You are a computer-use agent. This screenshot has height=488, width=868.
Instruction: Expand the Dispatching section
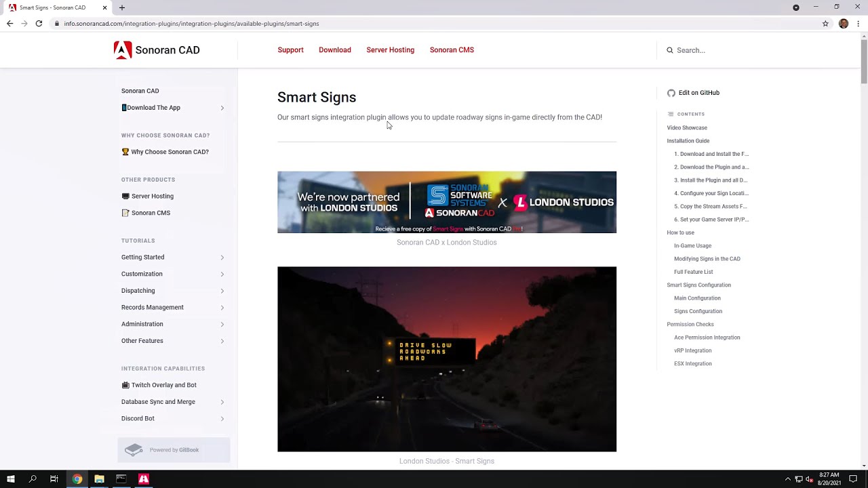pyautogui.click(x=222, y=291)
